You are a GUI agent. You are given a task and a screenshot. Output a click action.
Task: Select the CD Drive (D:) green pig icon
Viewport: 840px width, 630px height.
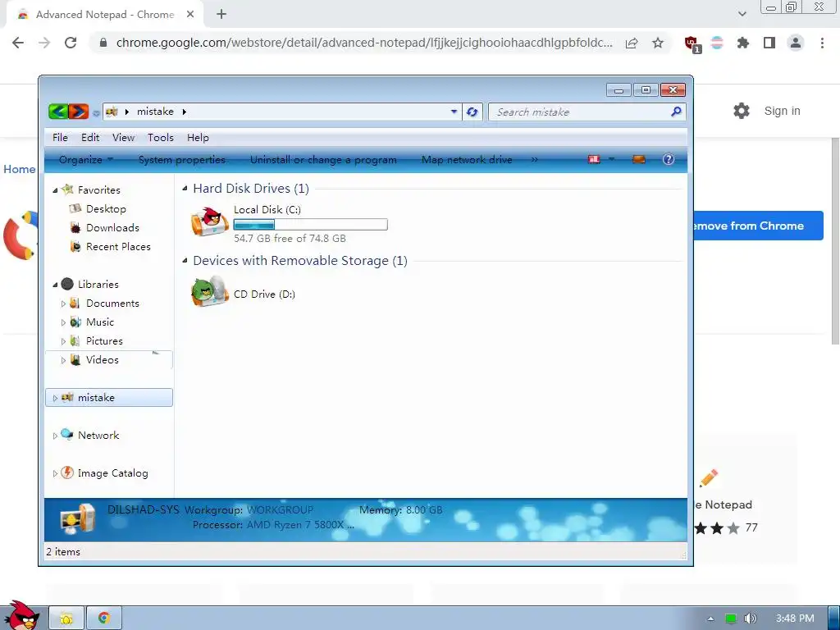209,292
